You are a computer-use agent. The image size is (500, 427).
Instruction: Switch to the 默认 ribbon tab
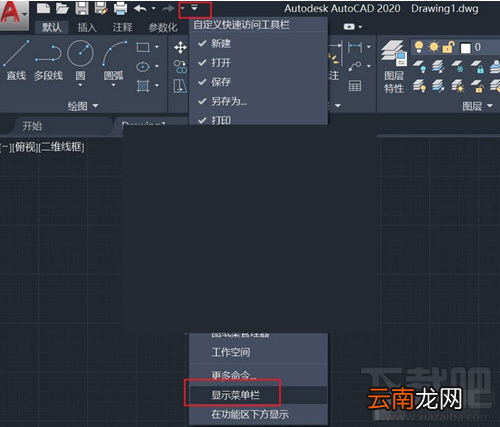[x=52, y=27]
